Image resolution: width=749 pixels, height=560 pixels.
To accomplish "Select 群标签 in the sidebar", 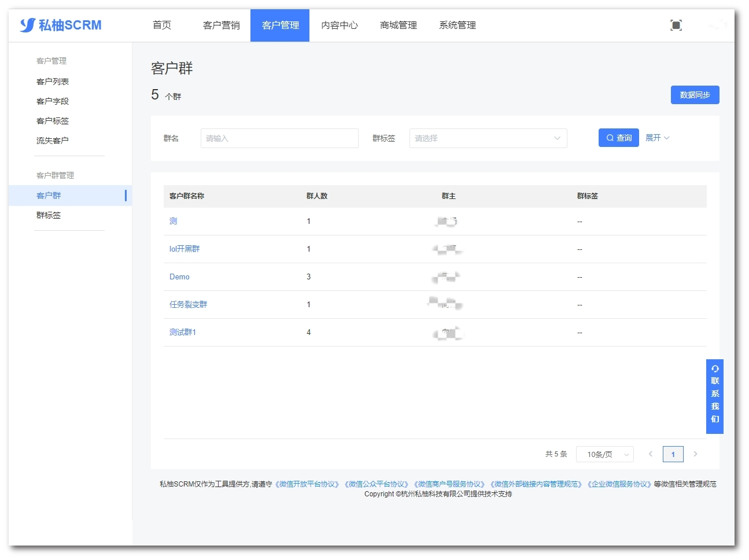I will [x=49, y=215].
